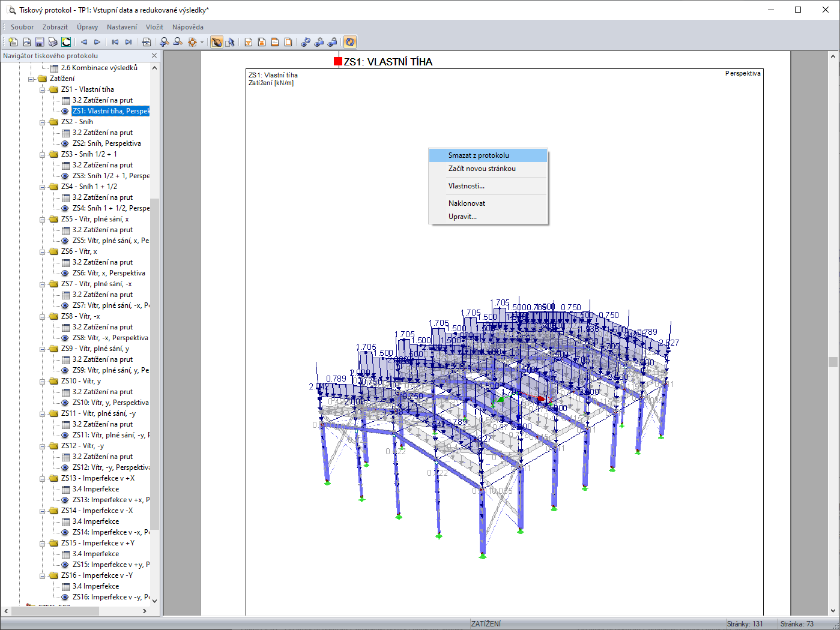Activate the hand pan tool

pyautogui.click(x=217, y=42)
